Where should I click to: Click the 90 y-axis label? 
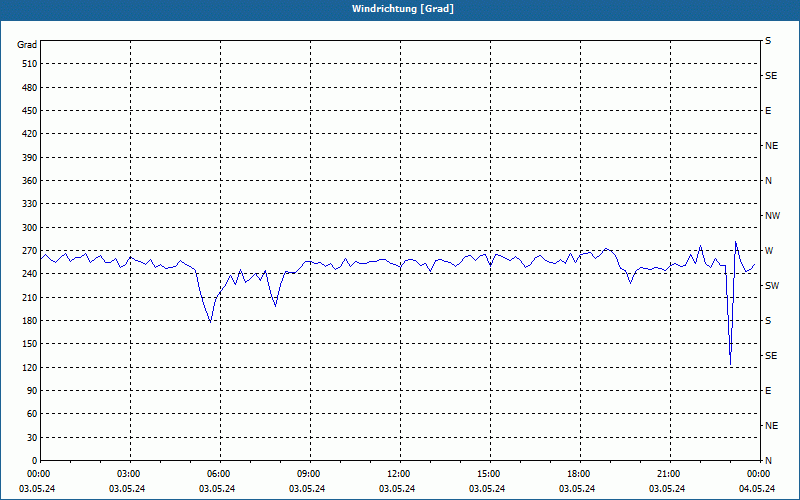point(32,391)
